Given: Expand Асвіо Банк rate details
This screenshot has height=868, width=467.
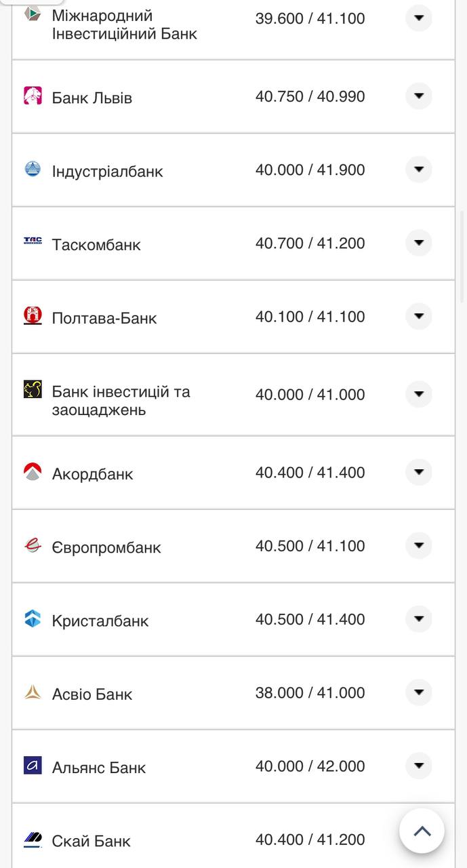Looking at the screenshot, I should click(419, 692).
